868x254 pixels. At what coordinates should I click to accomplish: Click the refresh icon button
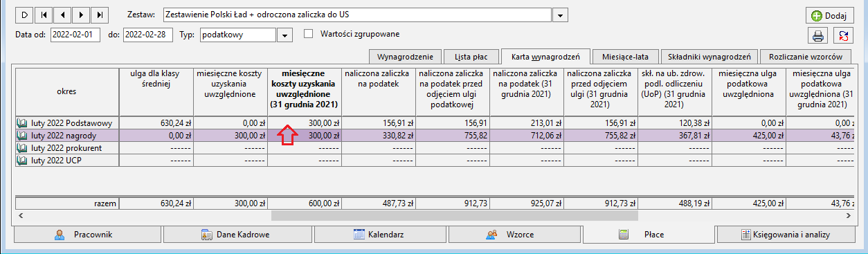pyautogui.click(x=843, y=36)
